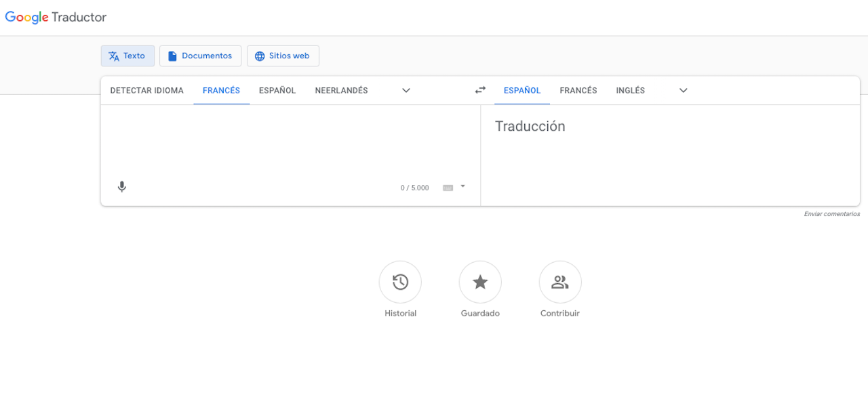
Task: Click the Google Traductor logo
Action: (x=56, y=18)
